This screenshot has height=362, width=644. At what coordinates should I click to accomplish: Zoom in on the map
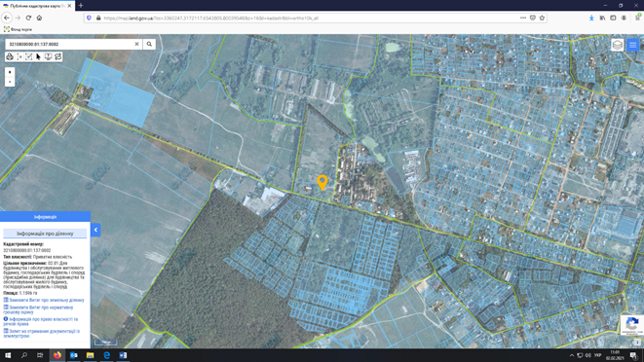[x=10, y=72]
